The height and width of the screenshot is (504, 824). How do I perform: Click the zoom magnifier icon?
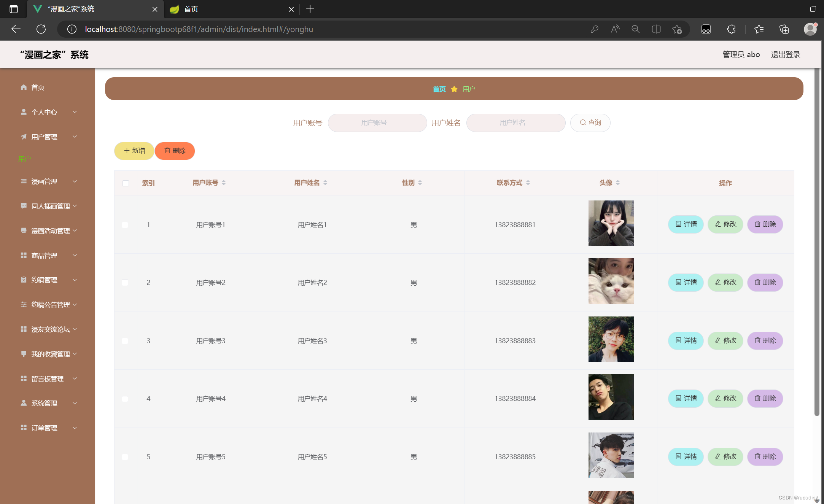636,29
